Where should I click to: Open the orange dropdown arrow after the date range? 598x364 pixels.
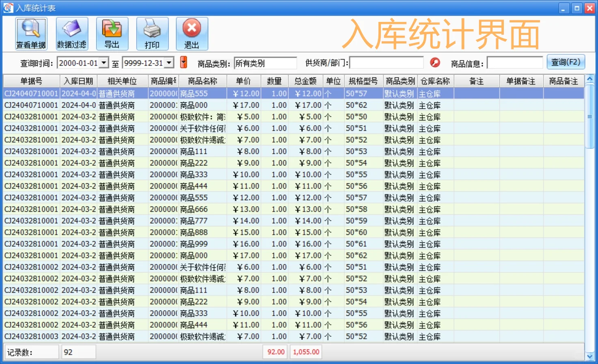[x=184, y=62]
